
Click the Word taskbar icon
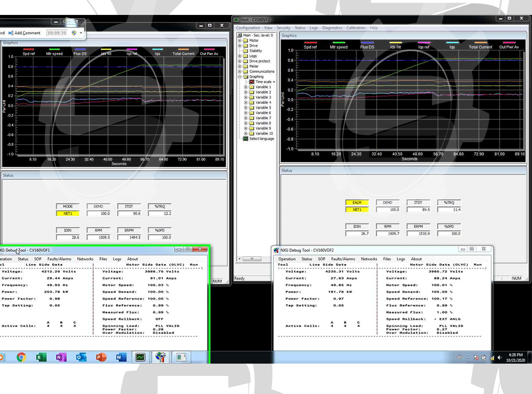click(121, 357)
